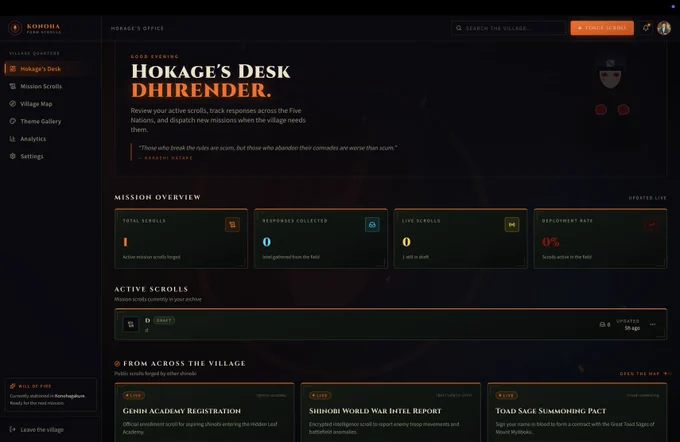Click the Updated Live label
The width and height of the screenshot is (680, 442).
click(x=647, y=198)
